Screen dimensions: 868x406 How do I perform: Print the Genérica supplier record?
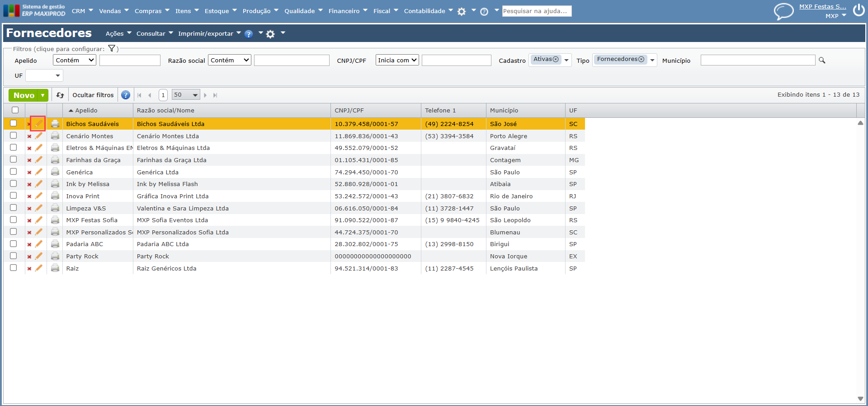pyautogui.click(x=55, y=172)
